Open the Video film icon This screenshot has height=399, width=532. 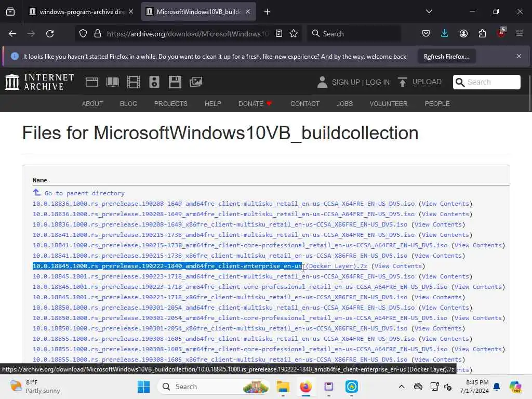pyautogui.click(x=134, y=82)
